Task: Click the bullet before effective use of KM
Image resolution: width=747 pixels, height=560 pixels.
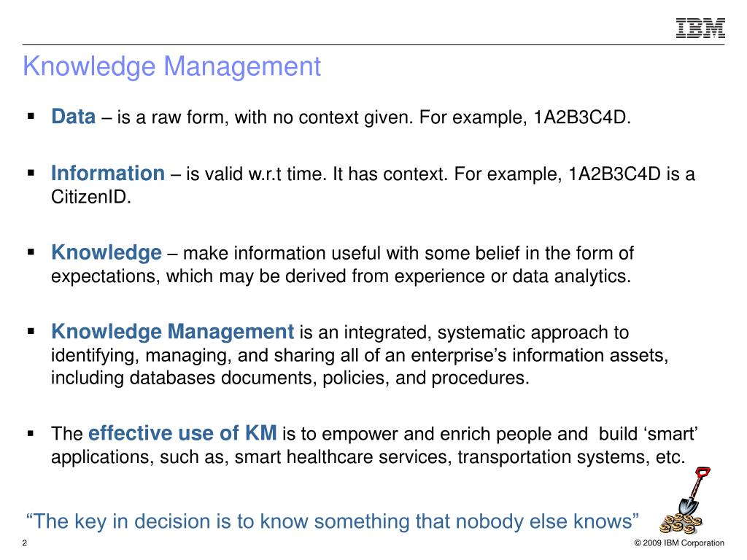Action: click(31, 433)
